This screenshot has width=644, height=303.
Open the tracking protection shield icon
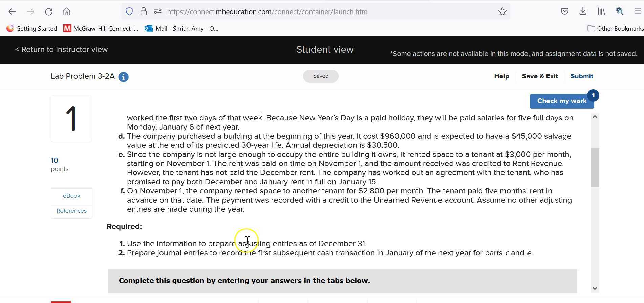pyautogui.click(x=129, y=12)
